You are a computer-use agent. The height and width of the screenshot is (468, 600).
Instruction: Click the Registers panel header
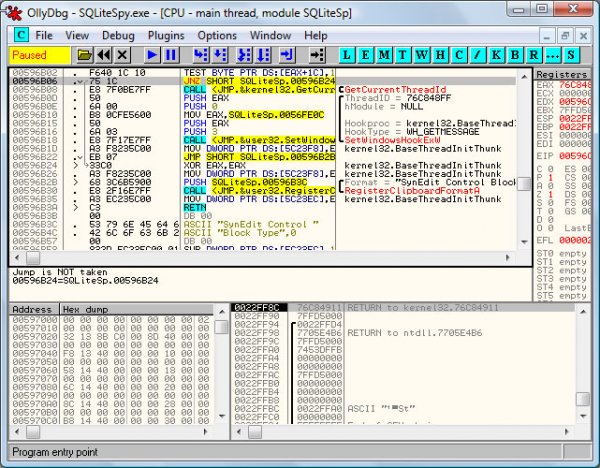point(561,74)
